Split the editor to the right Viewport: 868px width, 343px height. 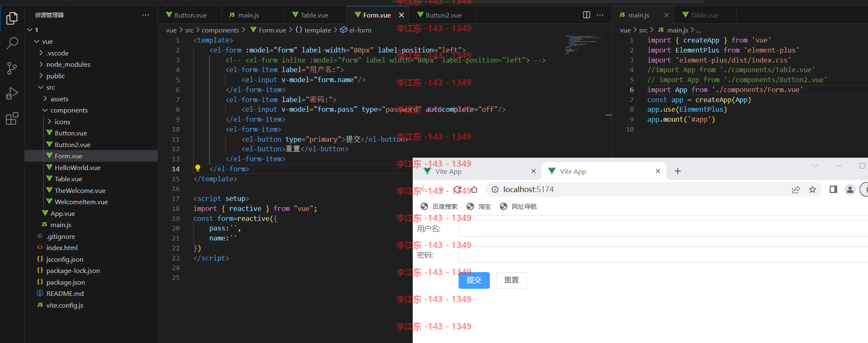coord(586,15)
